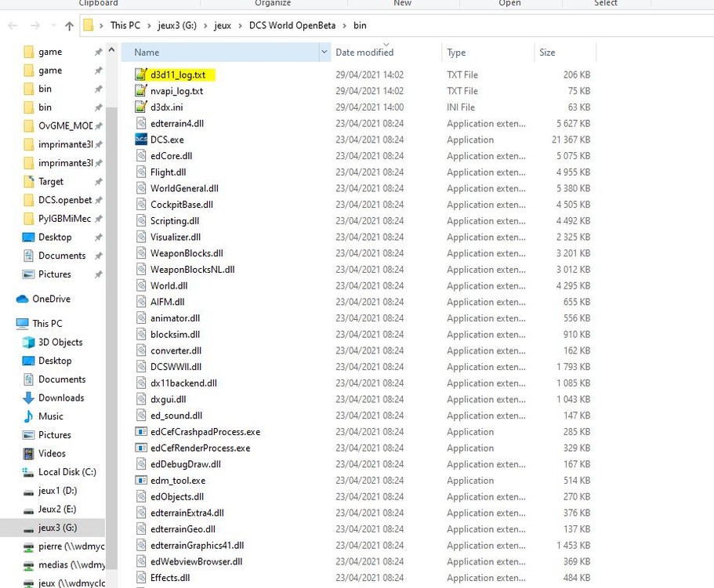Image resolution: width=714 pixels, height=588 pixels.
Task: Expand chevron after 'This PC' breadcrumb
Action: pyautogui.click(x=149, y=26)
